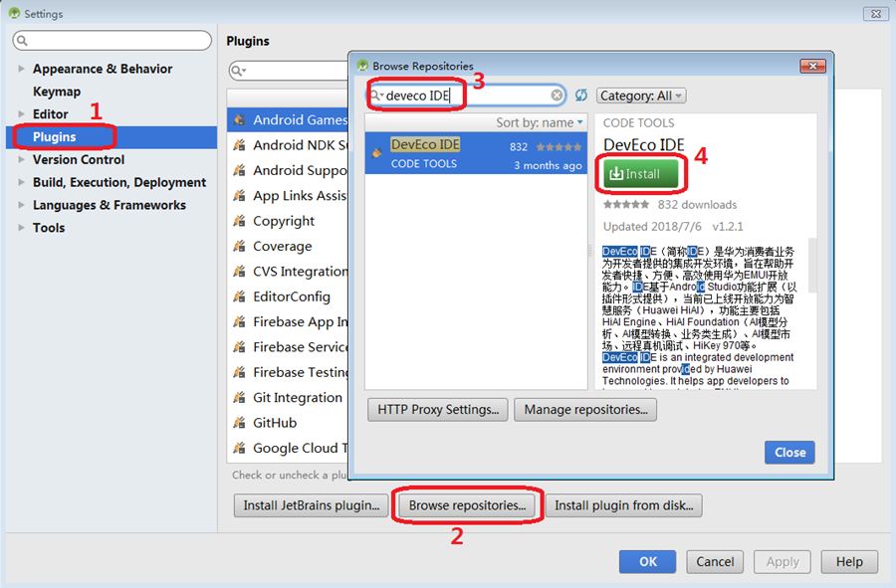Expand Build, Execution, Deployment node
Image resolution: width=896 pixels, height=588 pixels.
coord(22,182)
